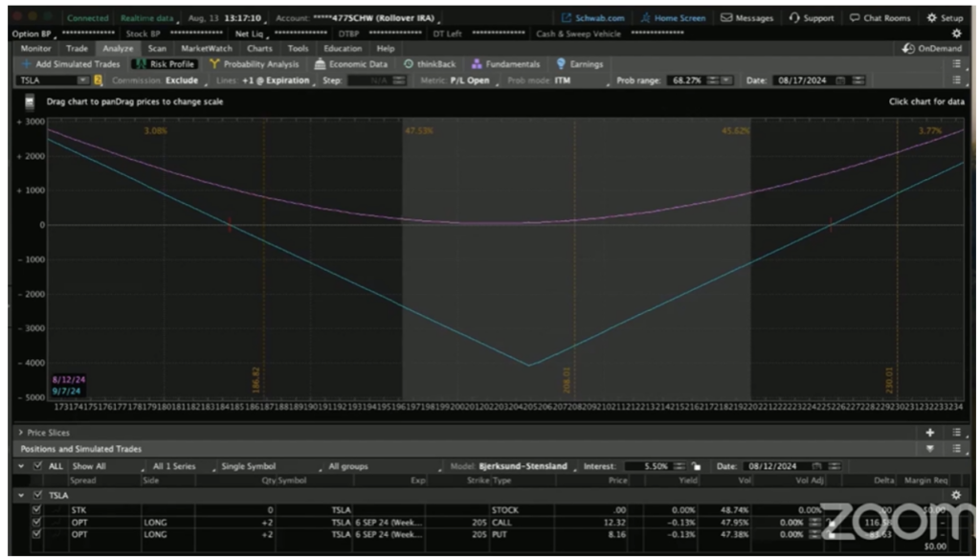Adjust the stepper beside date 08/17/2024
The width and height of the screenshot is (980, 560).
tap(858, 80)
